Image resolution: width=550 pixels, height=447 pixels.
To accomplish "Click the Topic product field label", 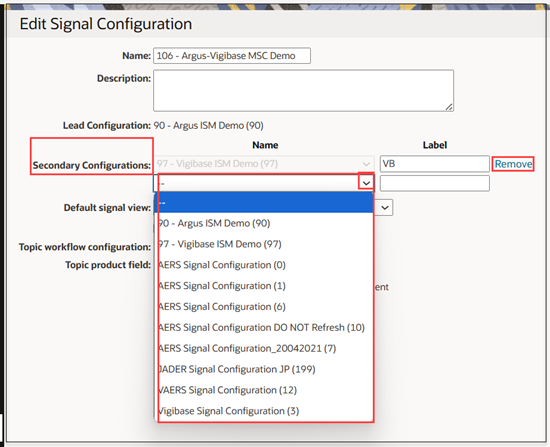I will [108, 265].
